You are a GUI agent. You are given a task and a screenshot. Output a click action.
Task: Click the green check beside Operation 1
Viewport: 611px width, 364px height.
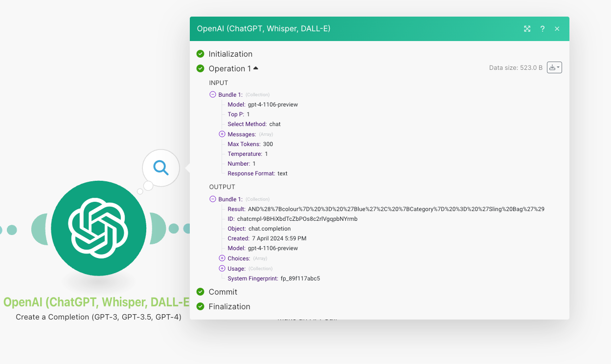coord(200,68)
